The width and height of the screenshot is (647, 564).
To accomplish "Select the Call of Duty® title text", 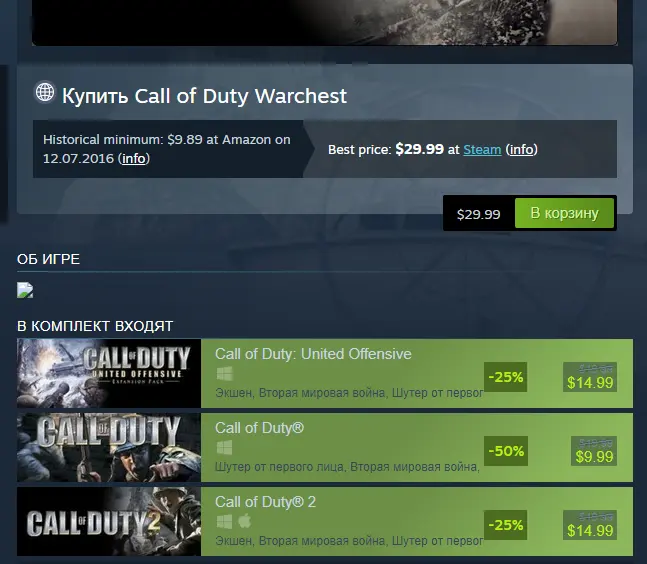I will click(x=260, y=428).
